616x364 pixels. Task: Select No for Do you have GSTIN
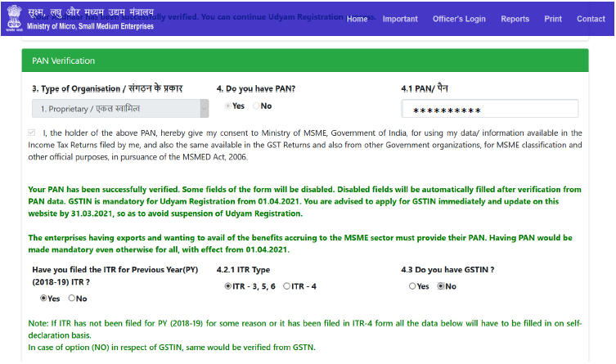point(441,286)
